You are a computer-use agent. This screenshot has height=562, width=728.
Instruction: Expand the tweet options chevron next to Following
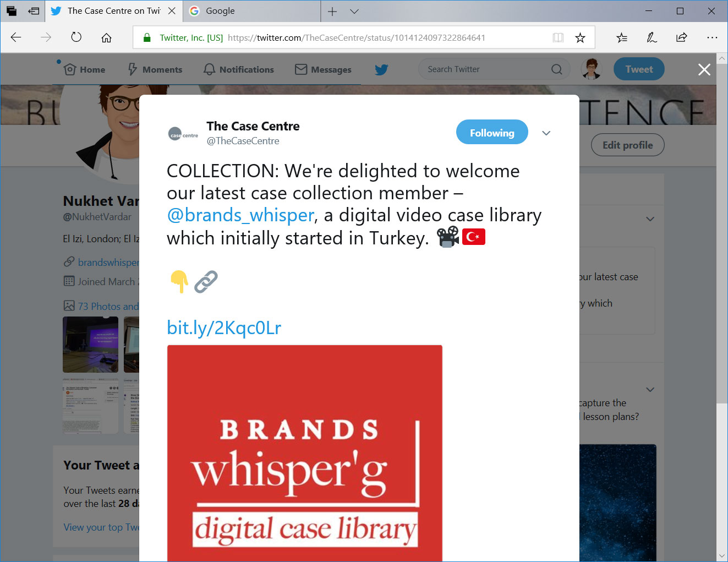click(x=546, y=133)
